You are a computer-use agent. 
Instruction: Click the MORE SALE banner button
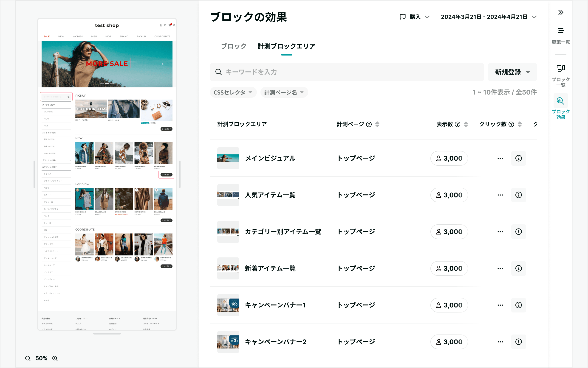(107, 64)
